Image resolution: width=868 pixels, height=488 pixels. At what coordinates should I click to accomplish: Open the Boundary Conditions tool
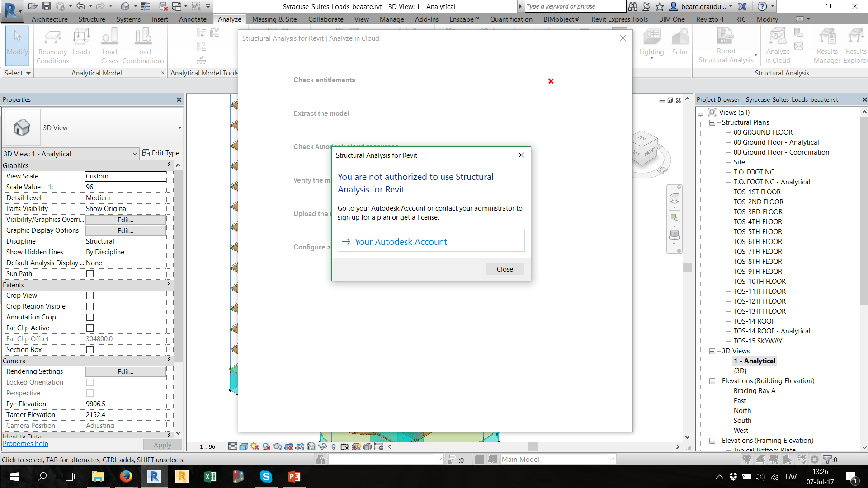(x=52, y=45)
